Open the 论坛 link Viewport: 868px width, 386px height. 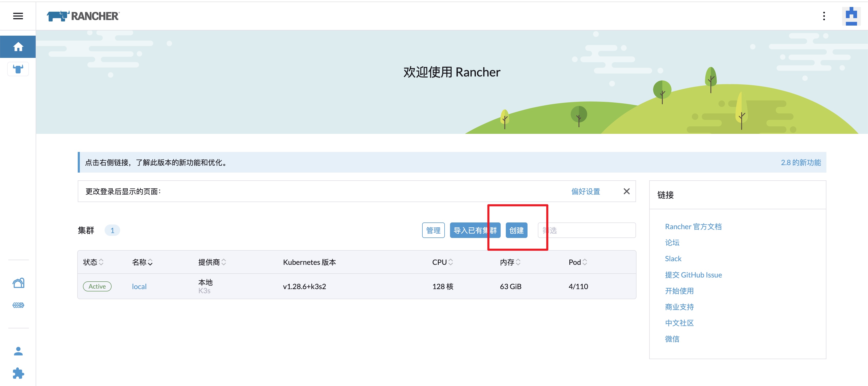(672, 242)
